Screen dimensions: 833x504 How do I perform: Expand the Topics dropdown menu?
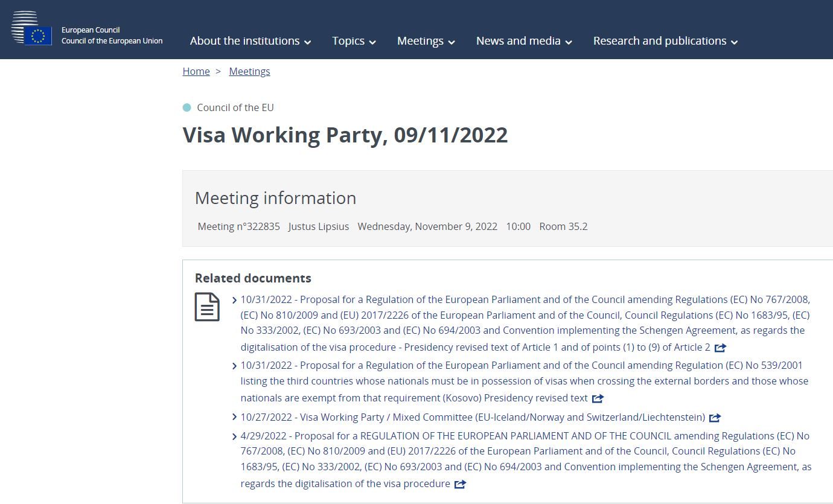[x=354, y=41]
